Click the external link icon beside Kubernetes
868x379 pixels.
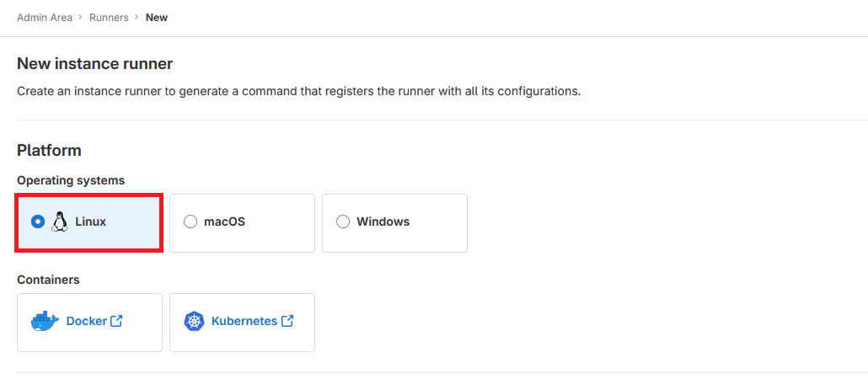287,320
